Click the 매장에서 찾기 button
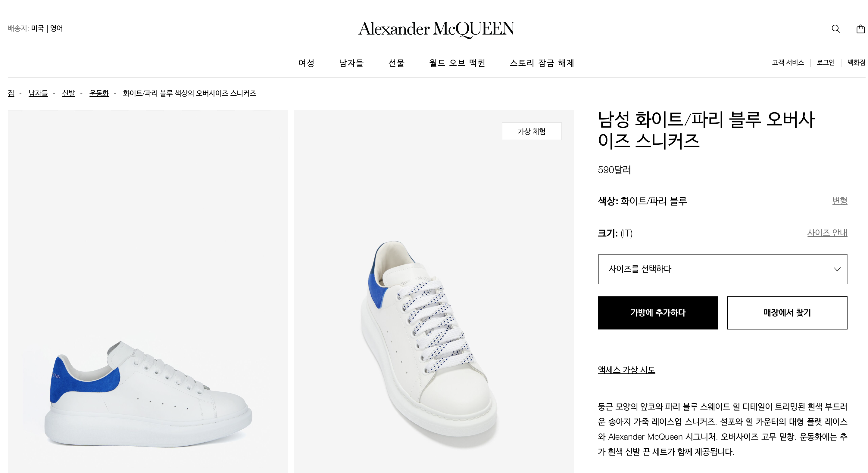868x473 pixels. pyautogui.click(x=787, y=312)
